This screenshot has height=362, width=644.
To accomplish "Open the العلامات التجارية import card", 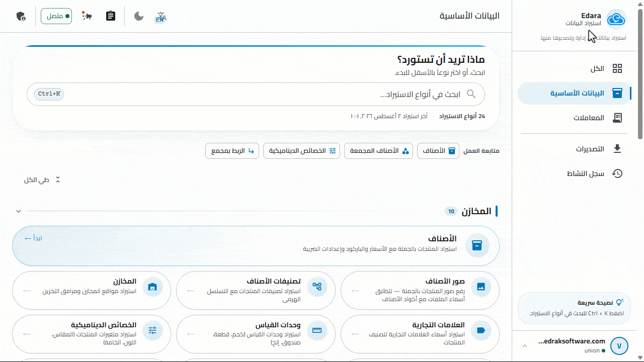I will [420, 334].
